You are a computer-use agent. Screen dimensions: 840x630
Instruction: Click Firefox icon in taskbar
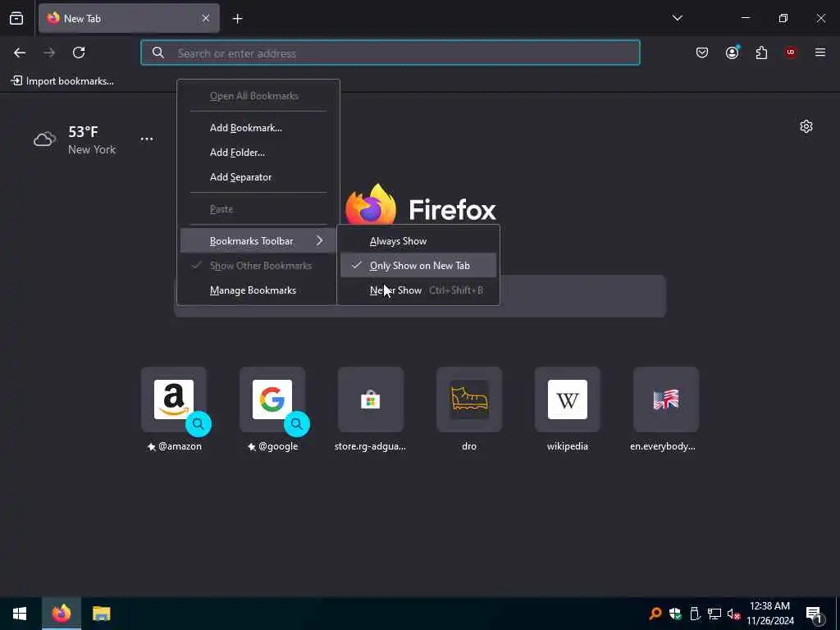pos(62,614)
